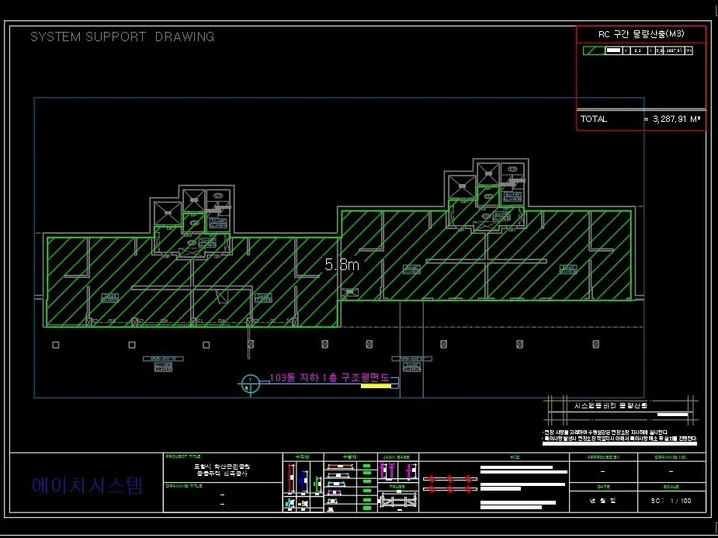Select the RC 구간 물량산출(M3) table header
The height and width of the screenshot is (538, 718).
point(640,34)
